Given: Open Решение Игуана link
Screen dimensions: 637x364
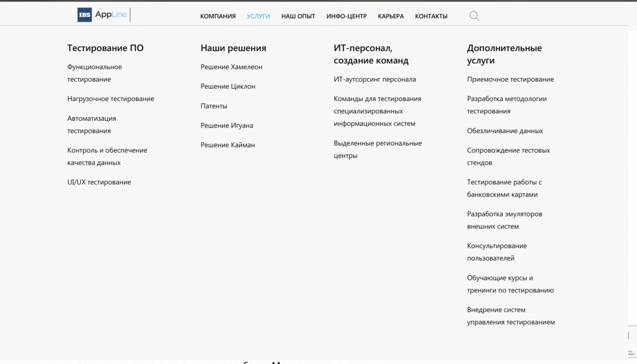Looking at the screenshot, I should click(226, 125).
